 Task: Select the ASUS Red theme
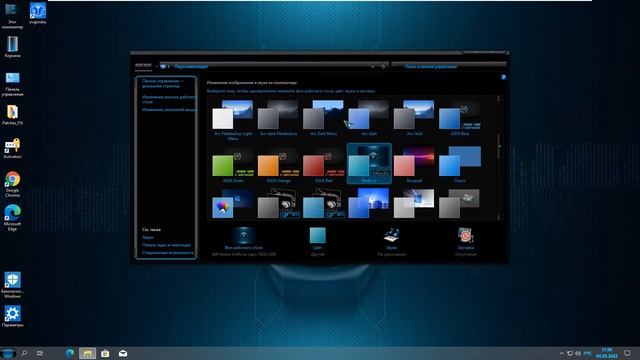(324, 164)
